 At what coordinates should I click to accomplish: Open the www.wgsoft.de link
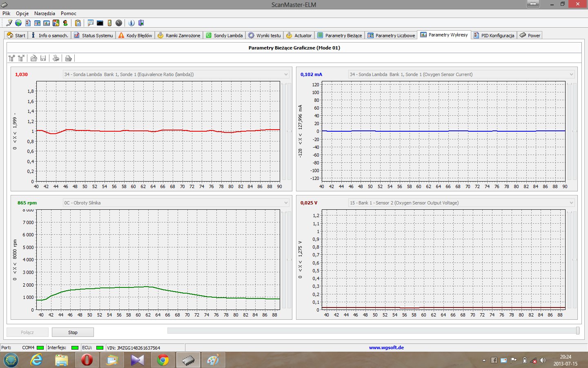[x=386, y=348]
